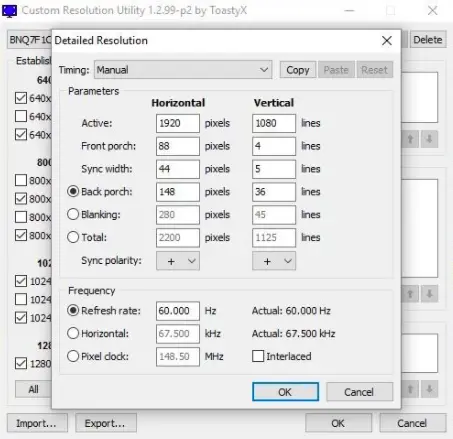
Task: Click the Import button in main window
Action: point(37,423)
